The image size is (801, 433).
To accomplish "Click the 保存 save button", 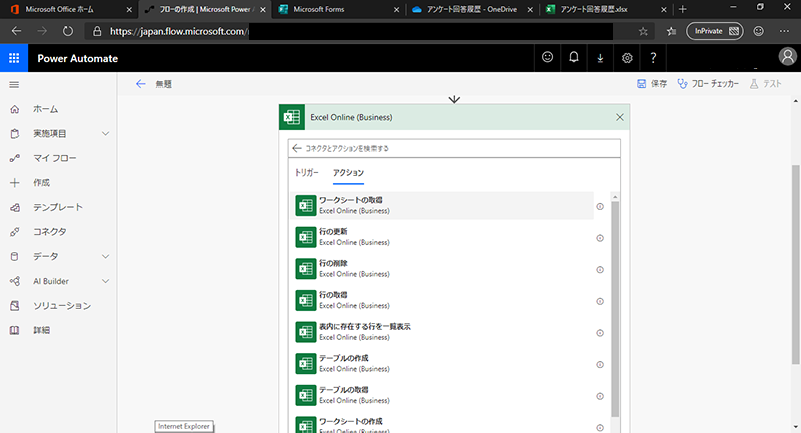I will (x=652, y=84).
